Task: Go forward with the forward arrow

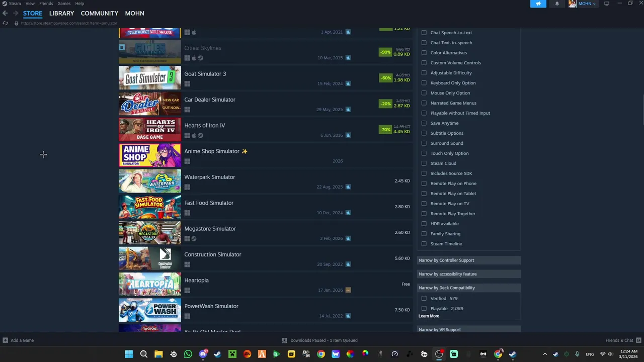Action: (x=16, y=13)
